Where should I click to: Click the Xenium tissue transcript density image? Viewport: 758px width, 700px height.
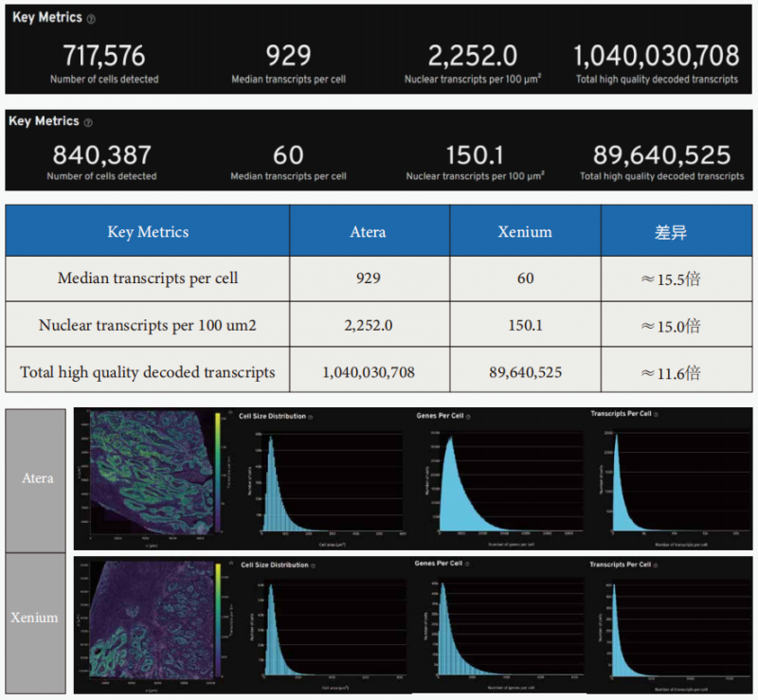pyautogui.click(x=153, y=620)
